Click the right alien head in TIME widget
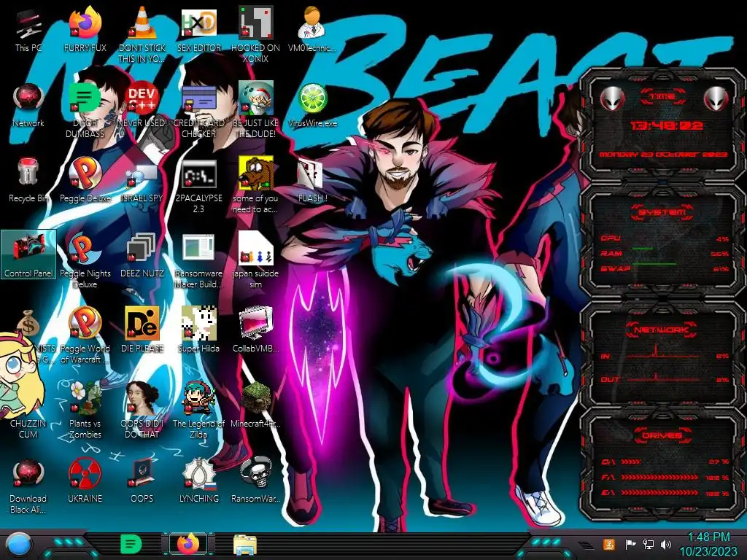This screenshot has height=560, width=747. click(x=716, y=98)
